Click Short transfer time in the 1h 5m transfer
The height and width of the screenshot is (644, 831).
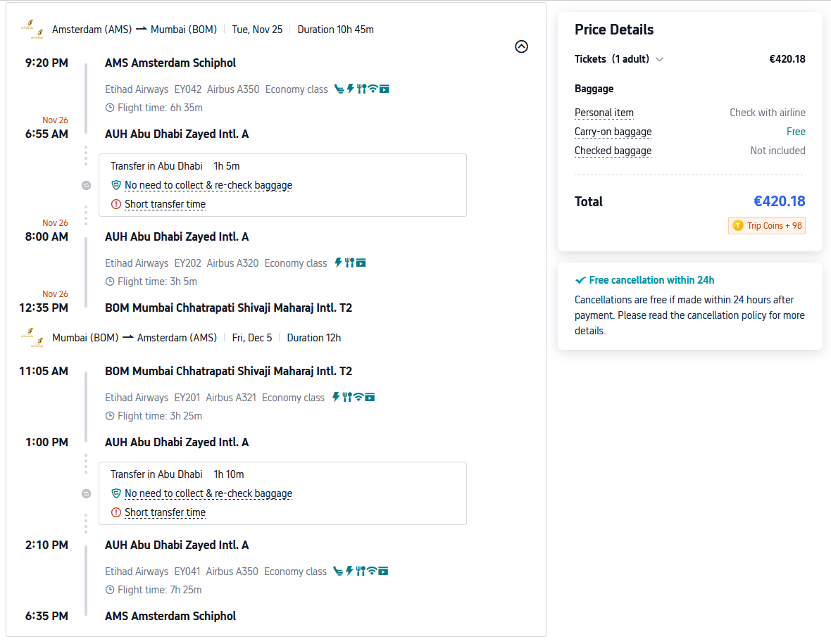click(x=165, y=204)
